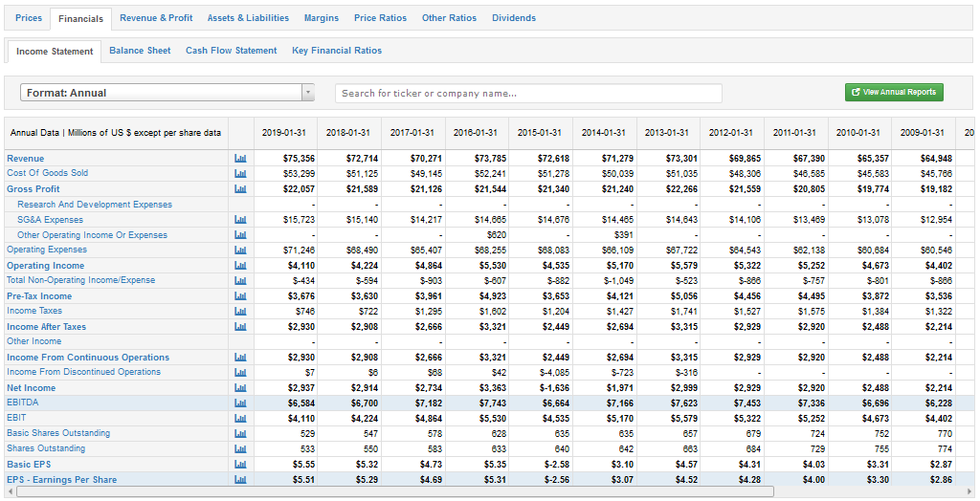980x501 pixels.
Task: Open chart icon for Other Operating Income Or Expenses
Action: point(240,235)
